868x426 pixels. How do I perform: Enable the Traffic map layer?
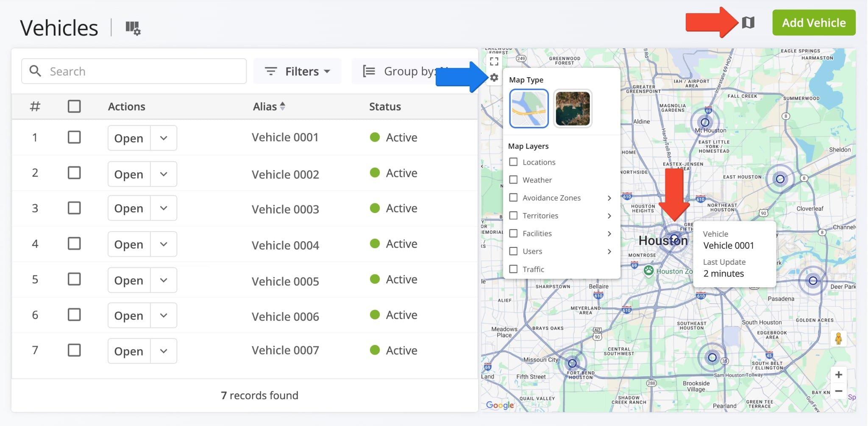[x=514, y=269]
